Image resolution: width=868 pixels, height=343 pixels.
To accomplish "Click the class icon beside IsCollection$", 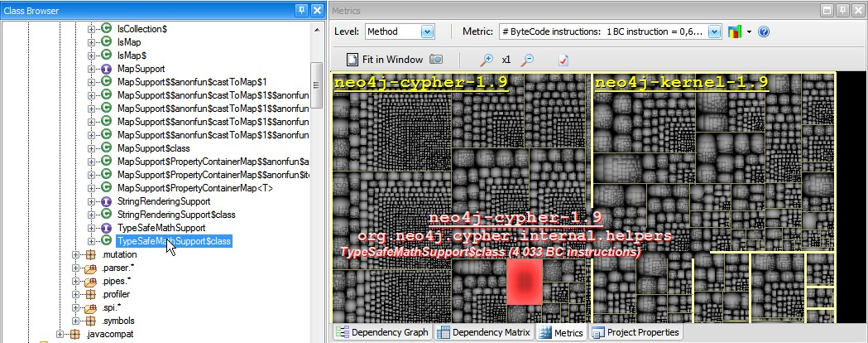I will (107, 28).
